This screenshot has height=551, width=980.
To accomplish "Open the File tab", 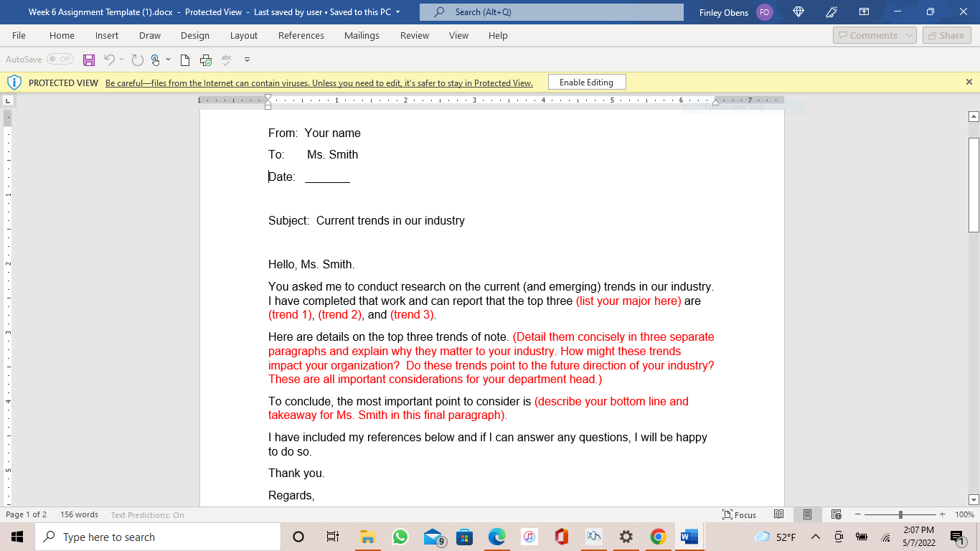I will tap(19, 35).
